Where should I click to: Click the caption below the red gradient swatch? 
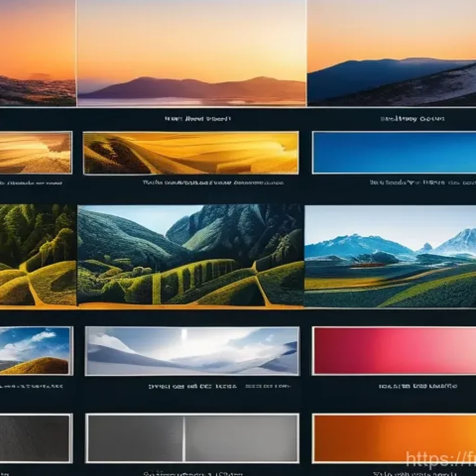[417, 386]
